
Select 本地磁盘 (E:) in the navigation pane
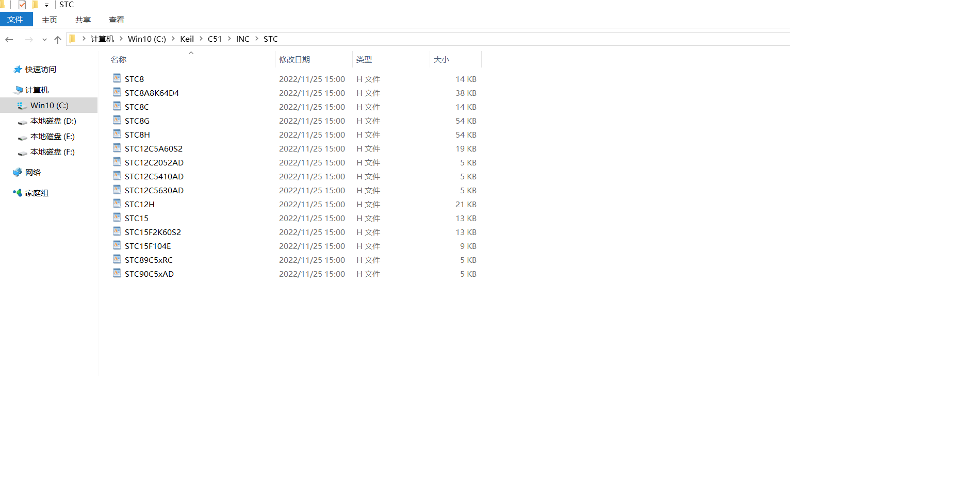pos(53,136)
